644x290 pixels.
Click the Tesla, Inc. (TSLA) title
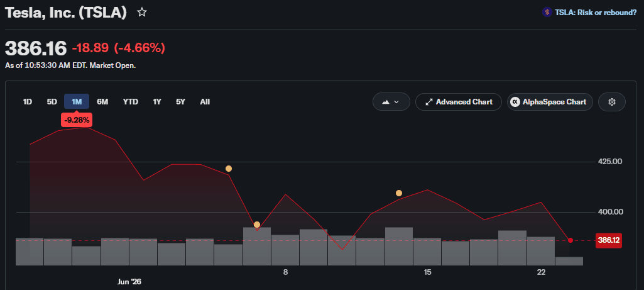point(66,13)
